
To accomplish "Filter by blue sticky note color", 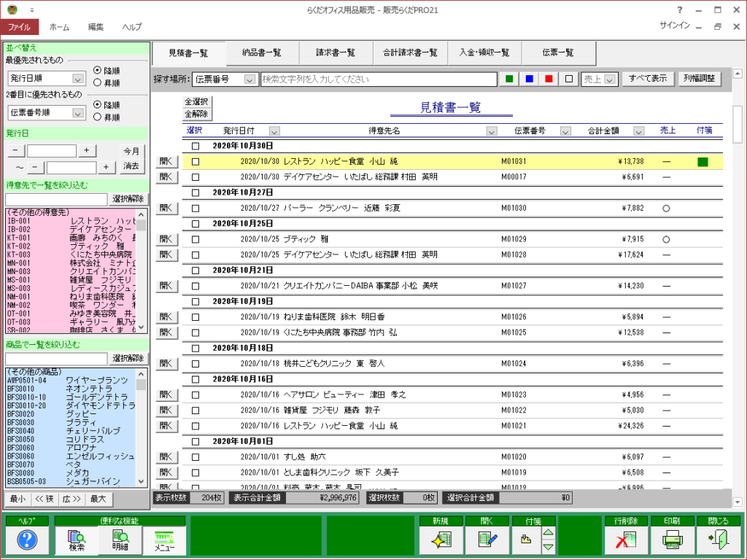I will pos(530,79).
